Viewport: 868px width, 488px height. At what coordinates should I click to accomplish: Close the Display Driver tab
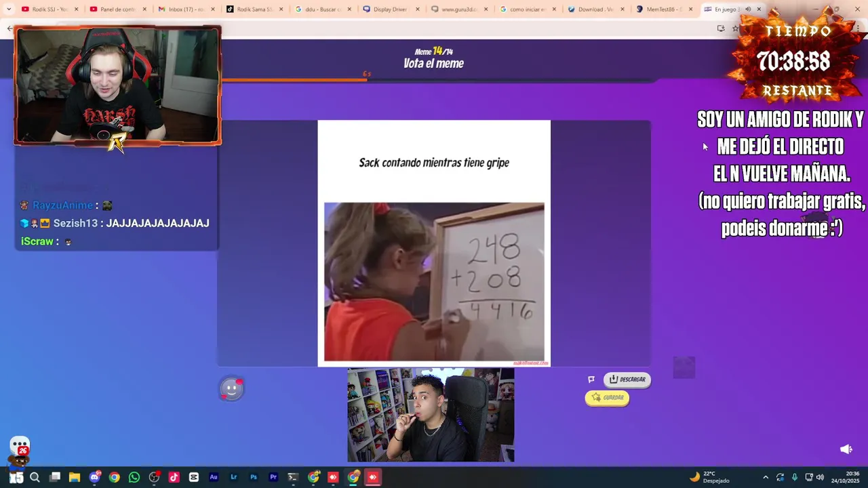point(418,9)
